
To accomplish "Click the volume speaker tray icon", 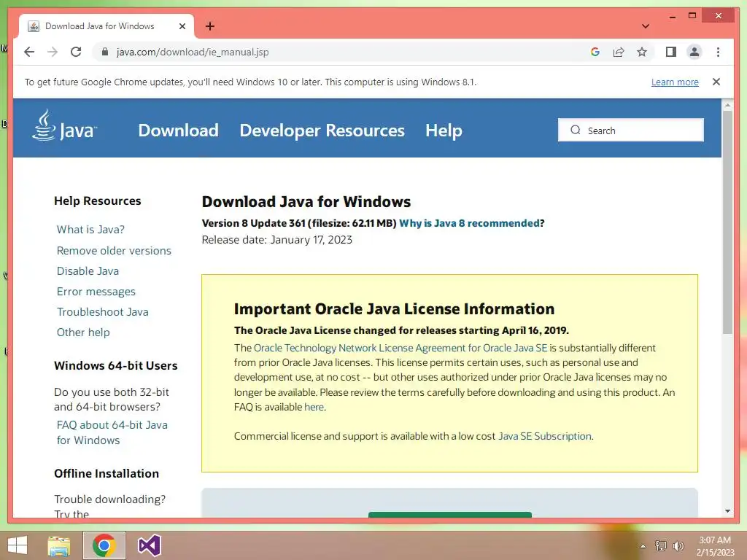I will tap(678, 546).
